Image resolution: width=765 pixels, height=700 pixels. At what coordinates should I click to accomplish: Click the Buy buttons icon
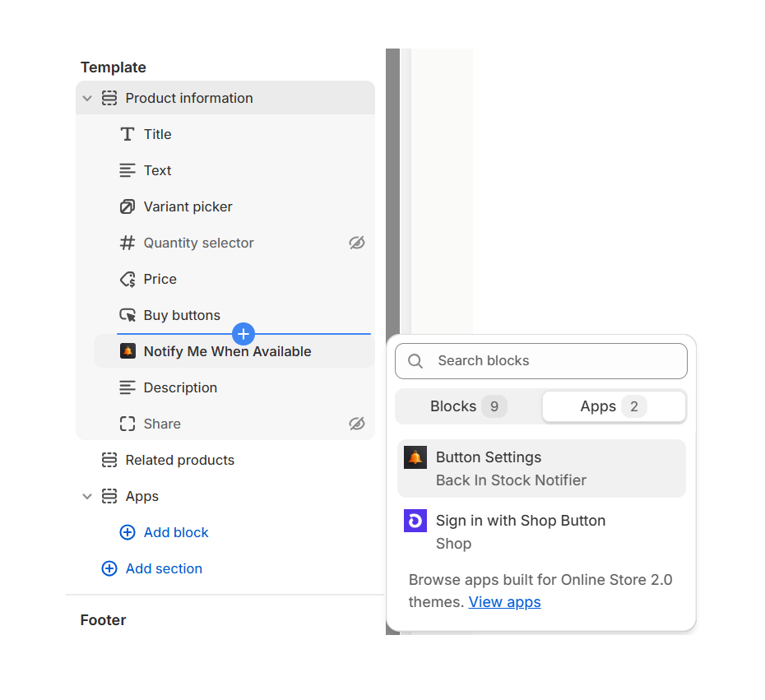(x=128, y=315)
